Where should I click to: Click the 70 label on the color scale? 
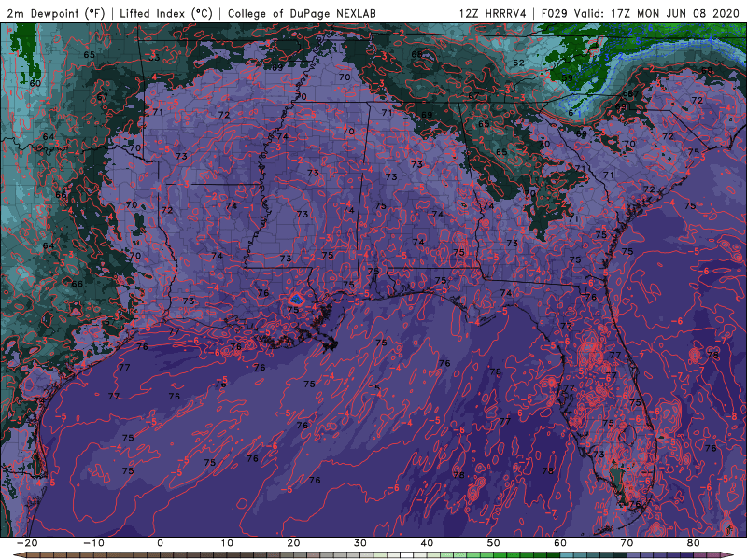coord(627,543)
